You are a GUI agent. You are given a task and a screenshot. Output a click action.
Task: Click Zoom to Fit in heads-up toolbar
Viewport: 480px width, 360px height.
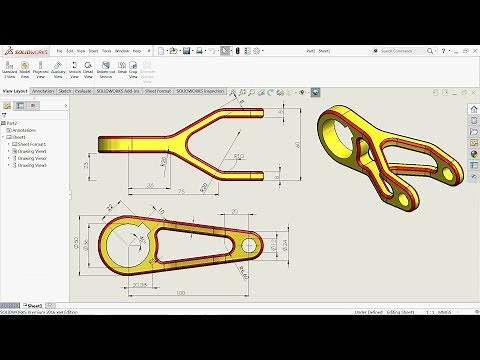coord(233,92)
